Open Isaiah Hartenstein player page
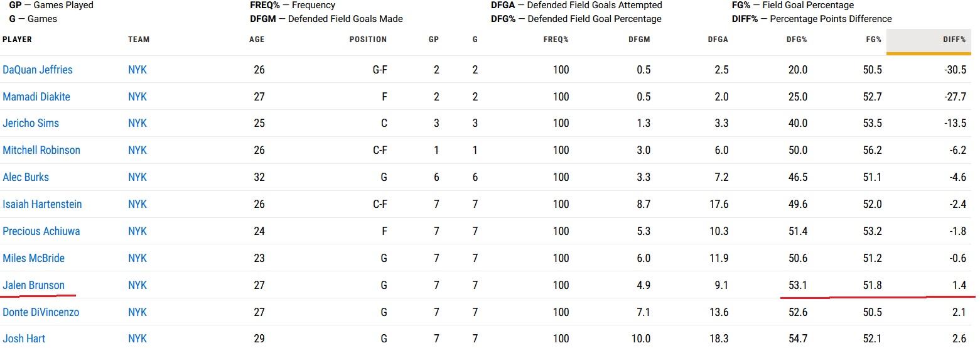This screenshot has width=980, height=348. [42, 204]
